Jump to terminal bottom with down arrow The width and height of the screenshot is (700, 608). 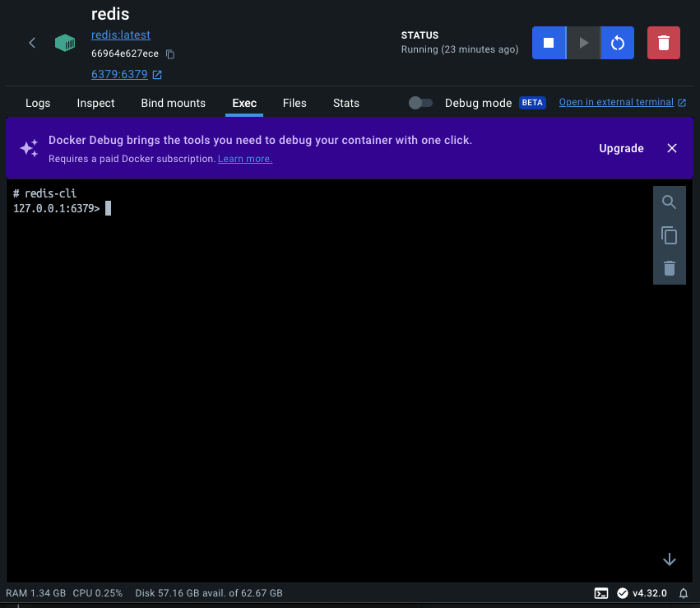670,559
